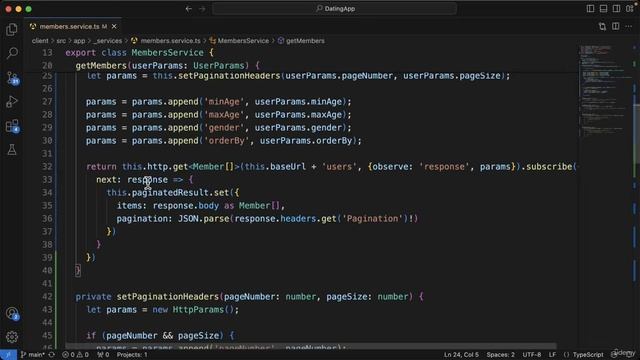
Task: Open the Run and Debug view
Action: click(x=12, y=102)
